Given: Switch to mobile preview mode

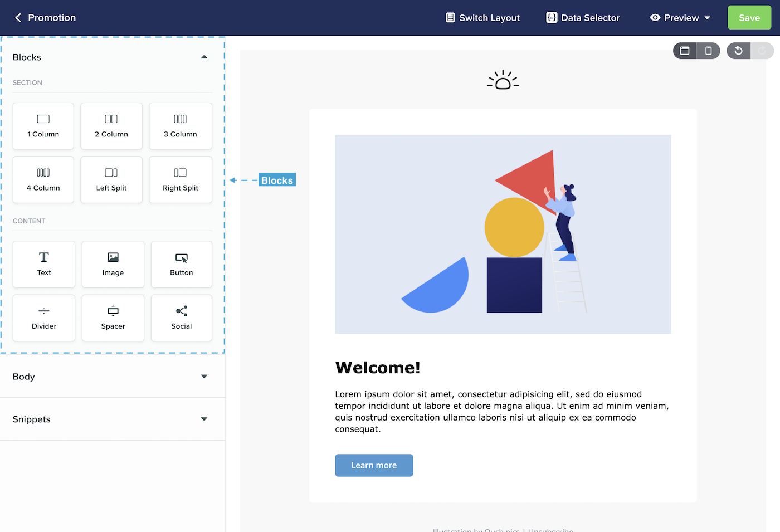Looking at the screenshot, I should coord(708,50).
